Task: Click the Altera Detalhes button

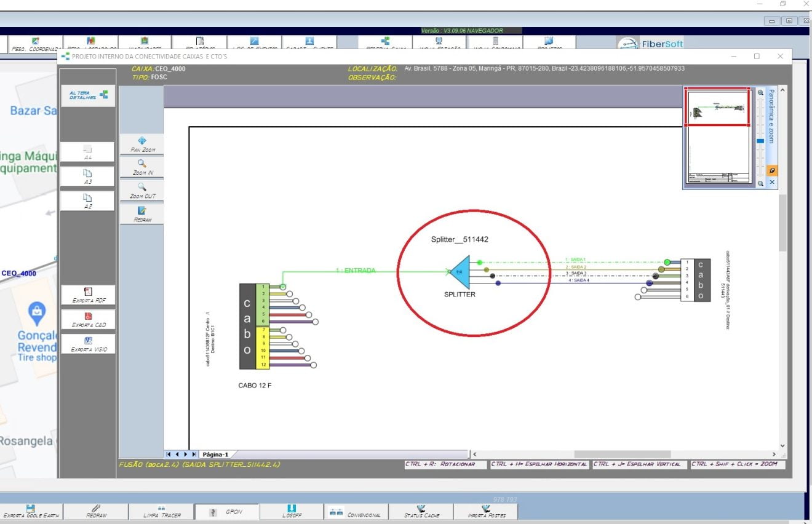Action: click(87, 95)
